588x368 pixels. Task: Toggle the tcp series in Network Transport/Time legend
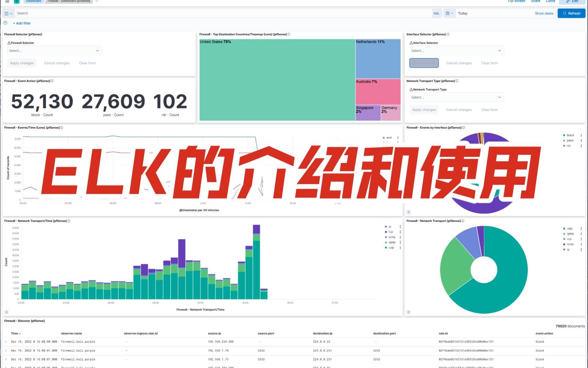[x=390, y=232]
